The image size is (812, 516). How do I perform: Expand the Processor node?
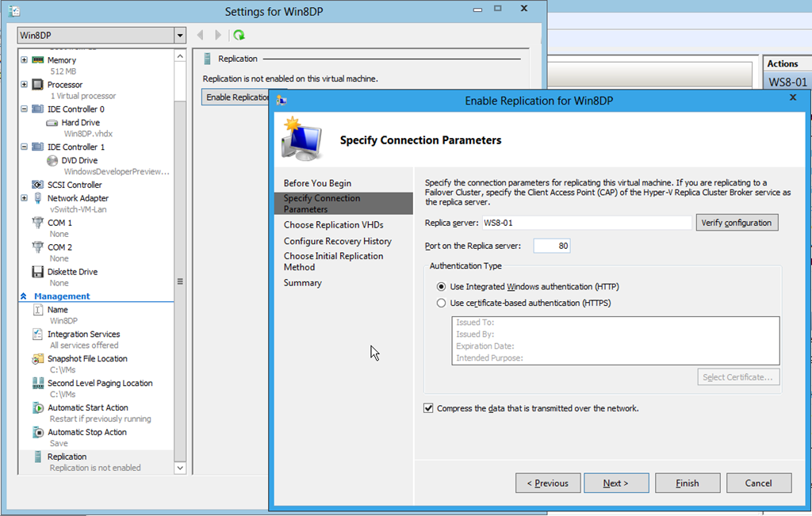tap(24, 84)
